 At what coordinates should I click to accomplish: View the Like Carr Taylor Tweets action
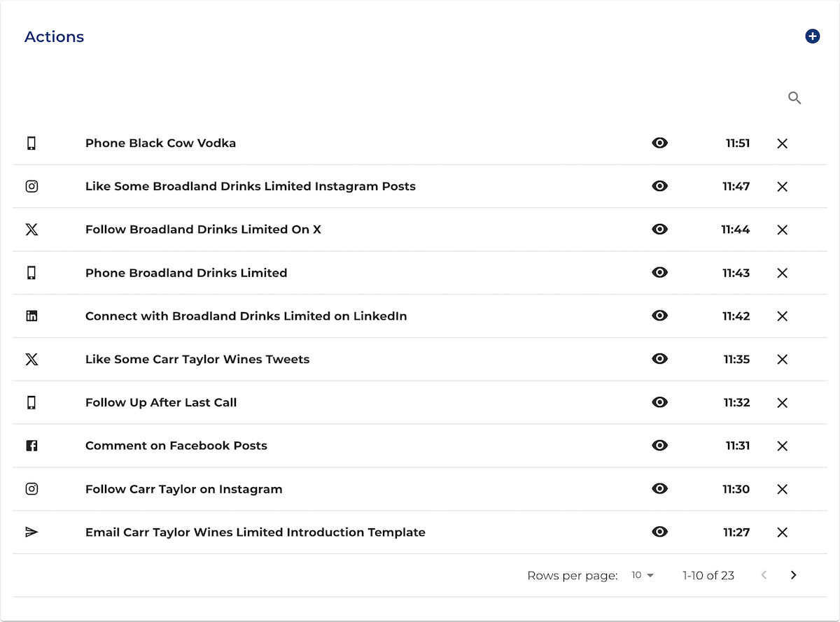pos(659,359)
